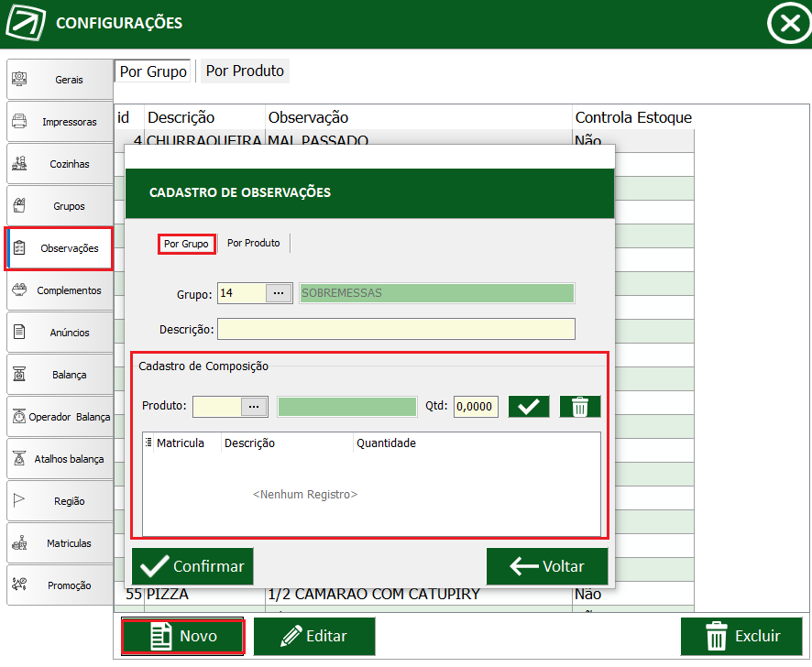Click the Produto code input field
This screenshot has height=667, width=812.
(217, 407)
